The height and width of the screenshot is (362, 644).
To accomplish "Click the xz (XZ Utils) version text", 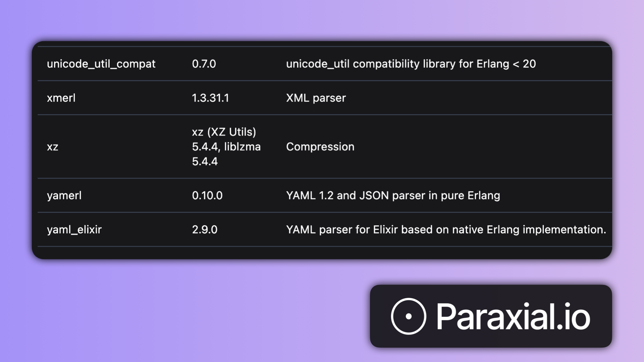I will (x=224, y=132).
